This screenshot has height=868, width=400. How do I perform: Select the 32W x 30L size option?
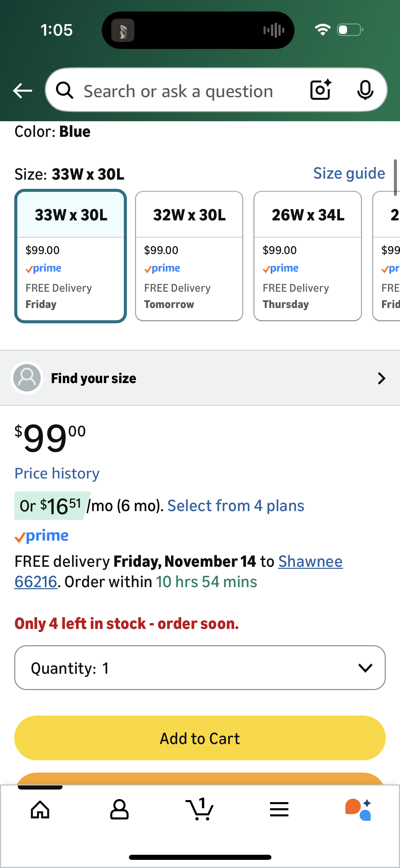pyautogui.click(x=189, y=256)
